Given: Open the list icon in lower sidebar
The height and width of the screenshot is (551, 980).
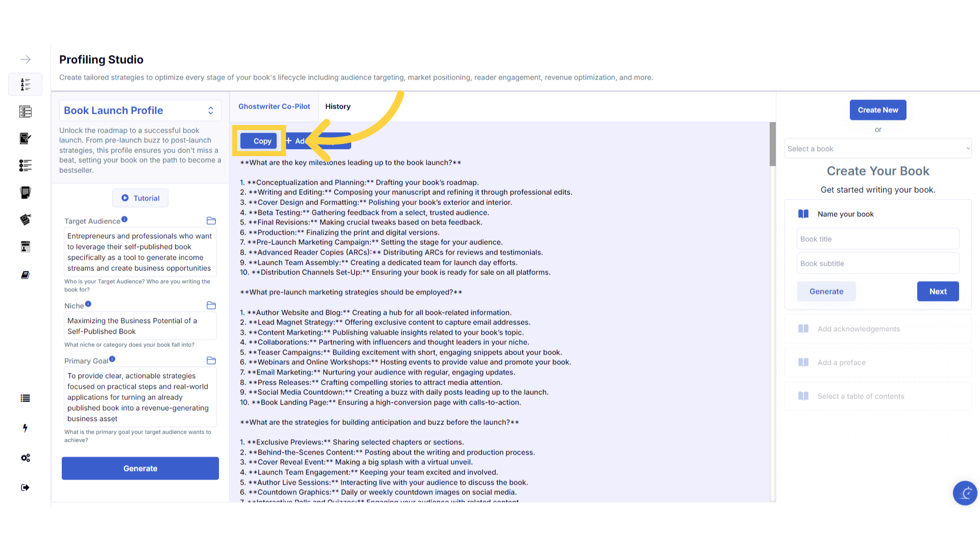Looking at the screenshot, I should 25,398.
